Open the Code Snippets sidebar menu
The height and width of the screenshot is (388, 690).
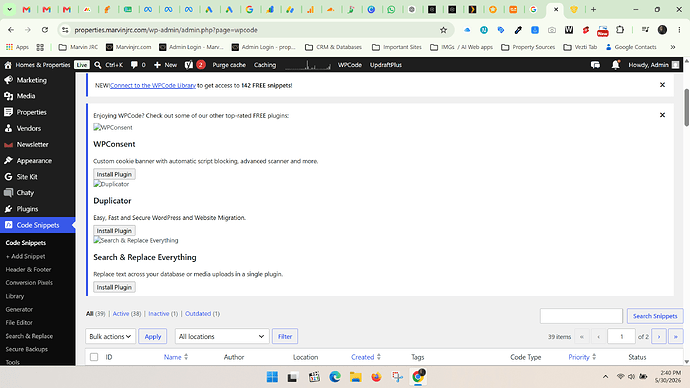pos(37,225)
